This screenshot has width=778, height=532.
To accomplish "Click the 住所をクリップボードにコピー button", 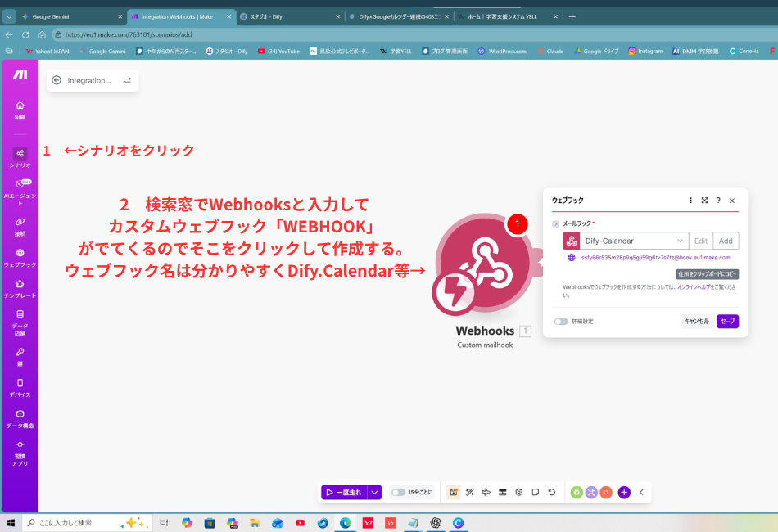I will (706, 274).
